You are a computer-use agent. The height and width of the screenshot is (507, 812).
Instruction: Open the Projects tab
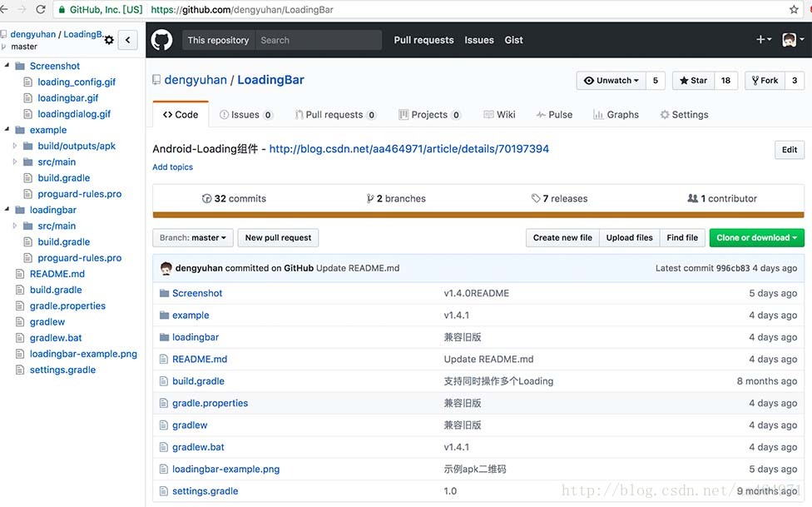tap(429, 115)
